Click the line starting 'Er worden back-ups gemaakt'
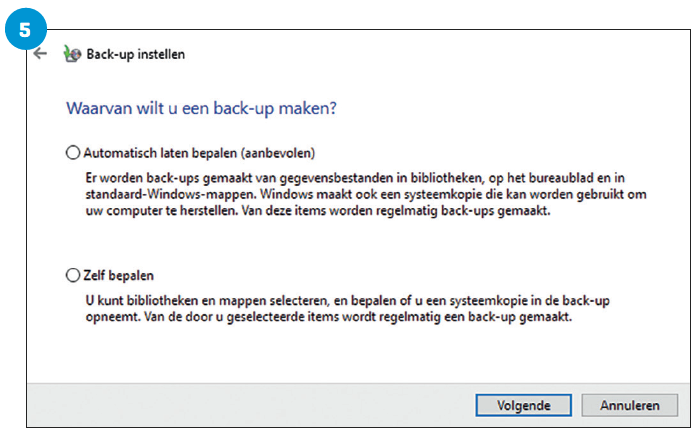694x433 pixels. pos(355,178)
